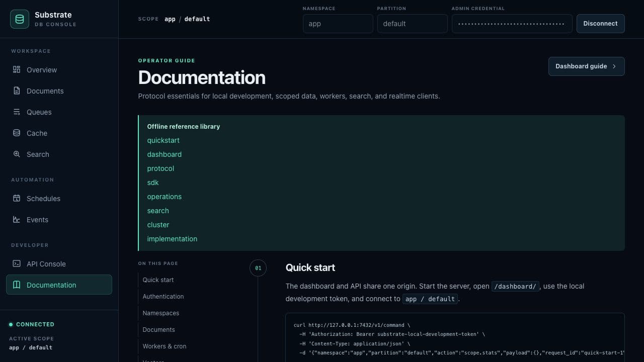Jump to Workers & cron section
Viewport: 644px width, 362px height.
[x=164, y=346]
